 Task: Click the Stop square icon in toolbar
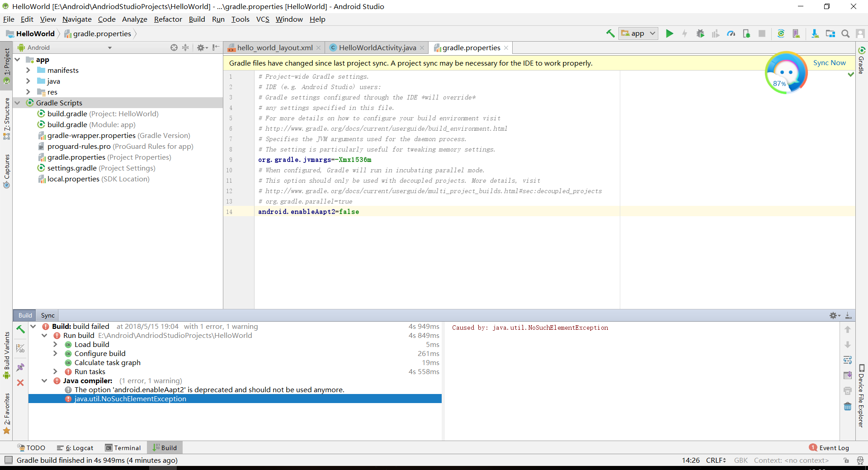pyautogui.click(x=762, y=33)
